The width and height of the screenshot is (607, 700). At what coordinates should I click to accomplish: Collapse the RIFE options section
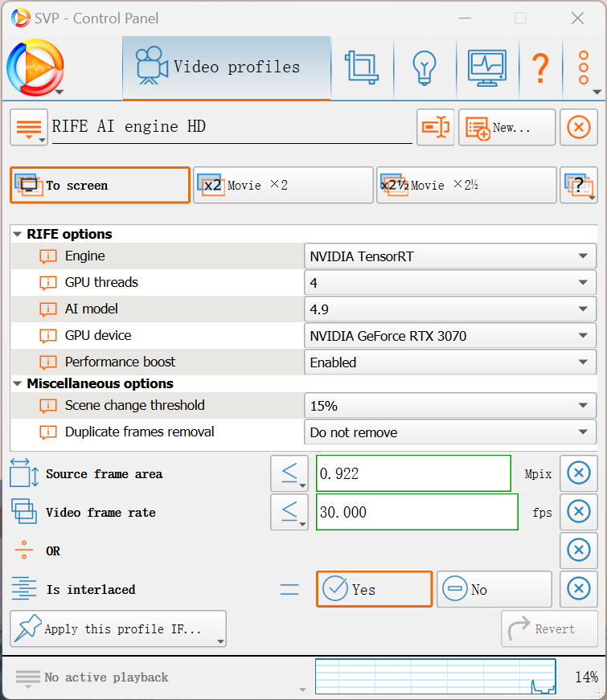coord(18,235)
